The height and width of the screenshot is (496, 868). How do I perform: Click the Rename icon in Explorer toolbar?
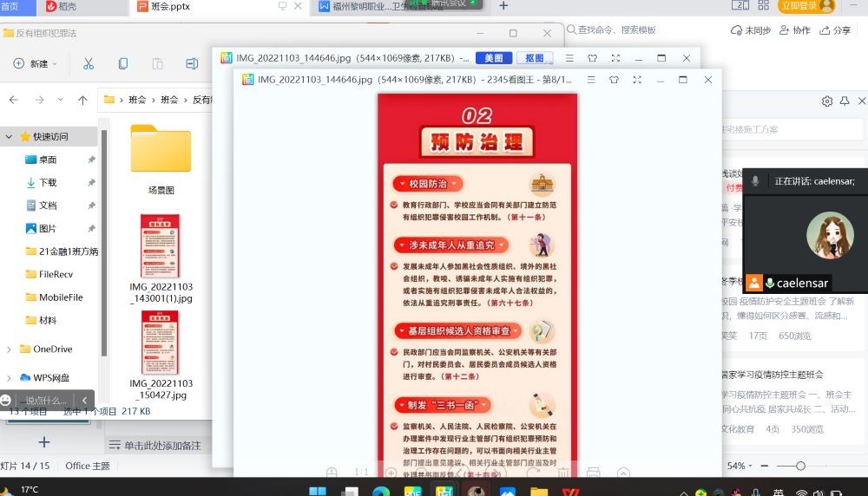click(x=192, y=63)
